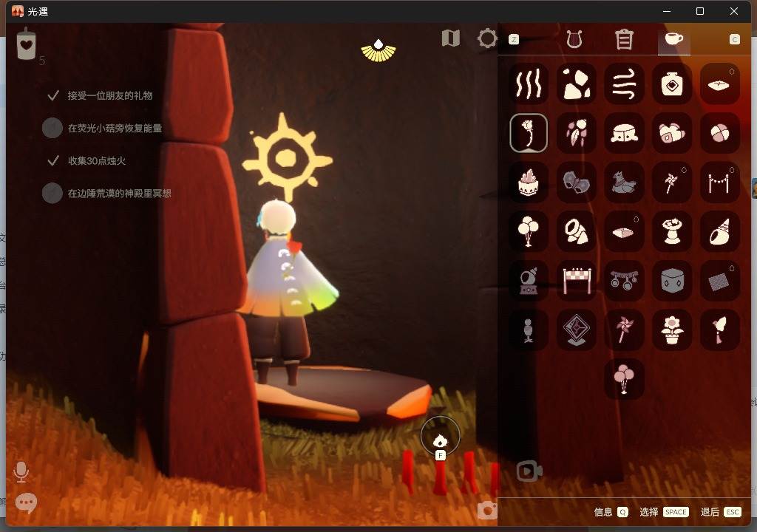The image size is (757, 532).
Task: Choose the crystal cake prop icon
Action: pos(528,183)
